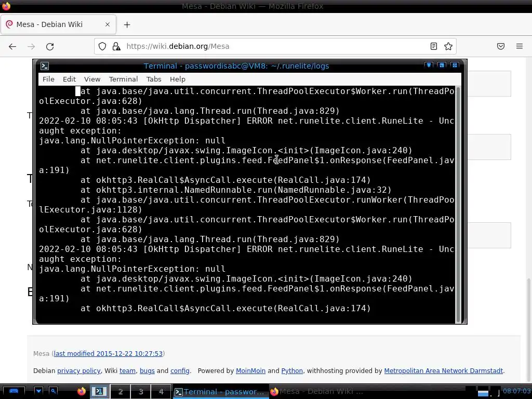532x399 pixels.
Task: Open Debian privacy policy link
Action: (x=79, y=371)
